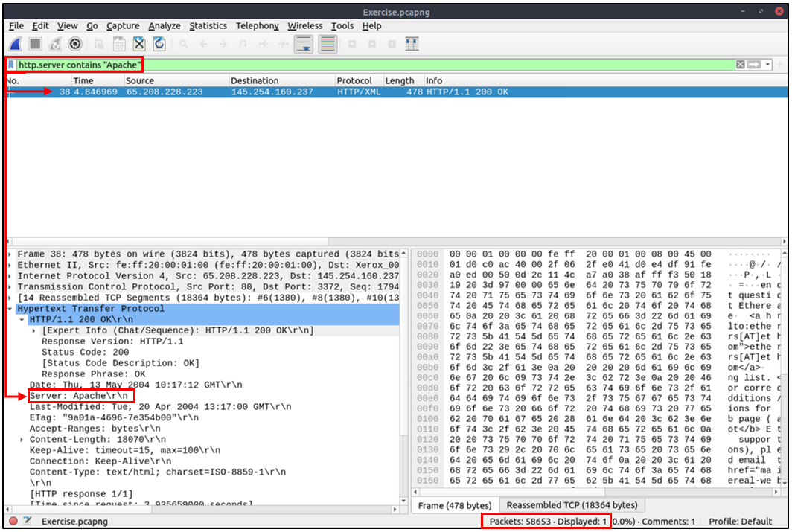Open capture options gear icon
The height and width of the screenshot is (532, 792).
tap(74, 45)
